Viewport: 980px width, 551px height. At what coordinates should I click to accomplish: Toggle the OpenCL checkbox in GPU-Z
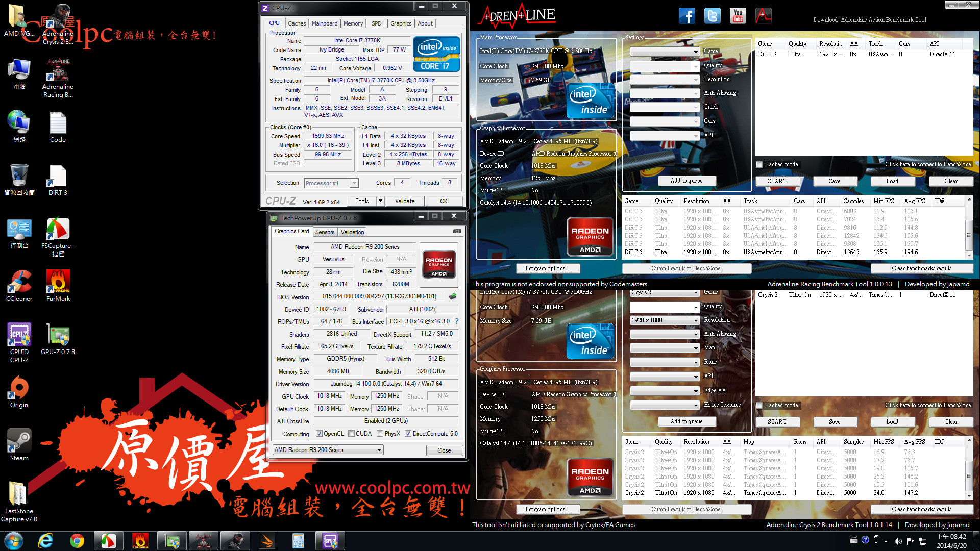coord(319,434)
